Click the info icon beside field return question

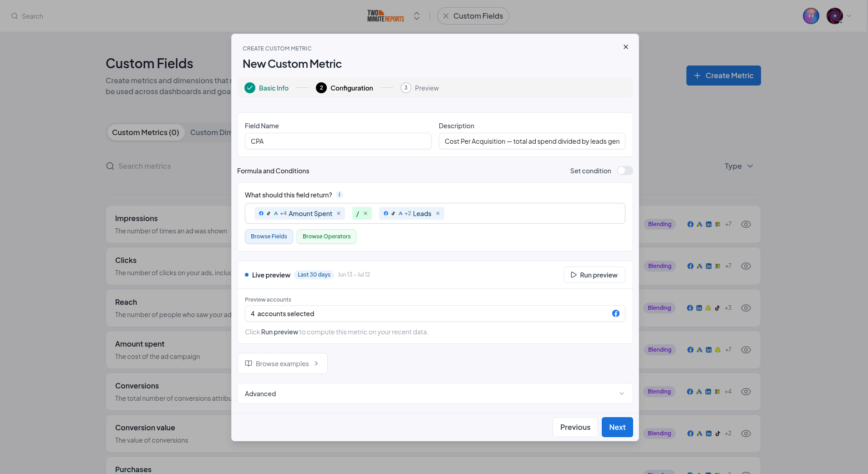click(x=340, y=195)
